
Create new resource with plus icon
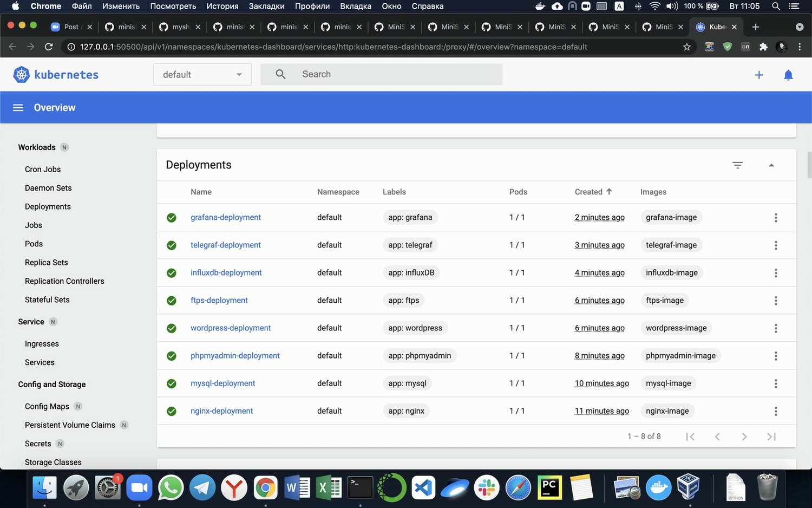coord(759,75)
